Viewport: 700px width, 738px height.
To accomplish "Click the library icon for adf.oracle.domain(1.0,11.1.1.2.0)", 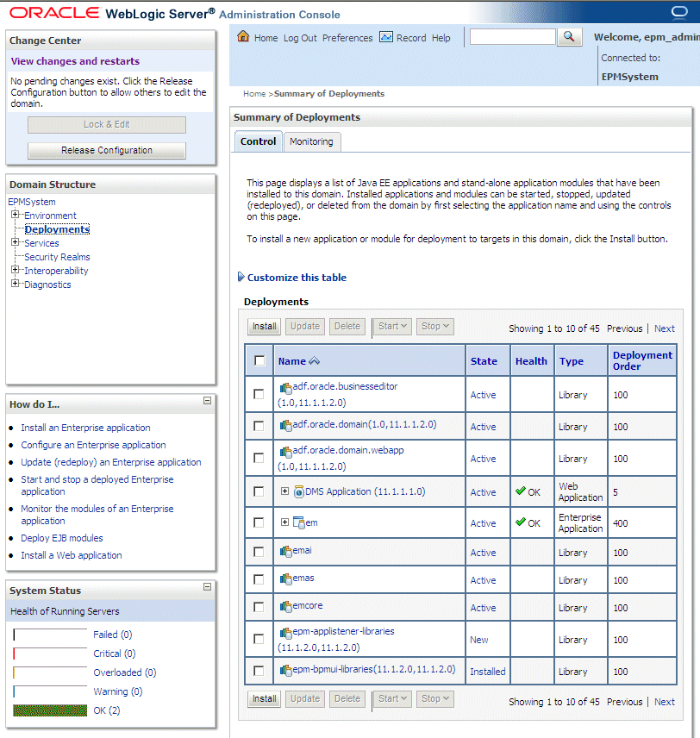I will [x=285, y=426].
